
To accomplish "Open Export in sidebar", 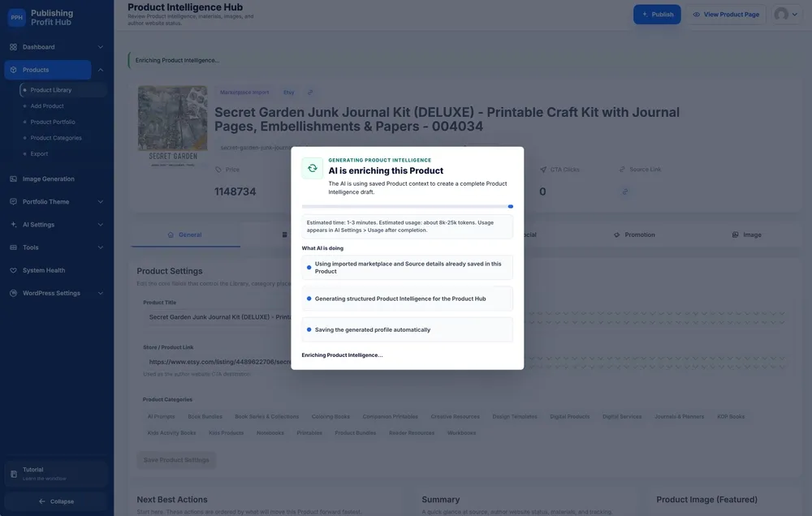I will click(39, 153).
